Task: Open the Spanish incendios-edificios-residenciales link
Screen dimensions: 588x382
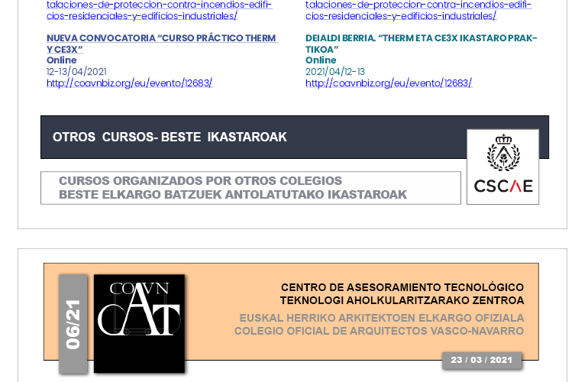Action: [x=160, y=10]
